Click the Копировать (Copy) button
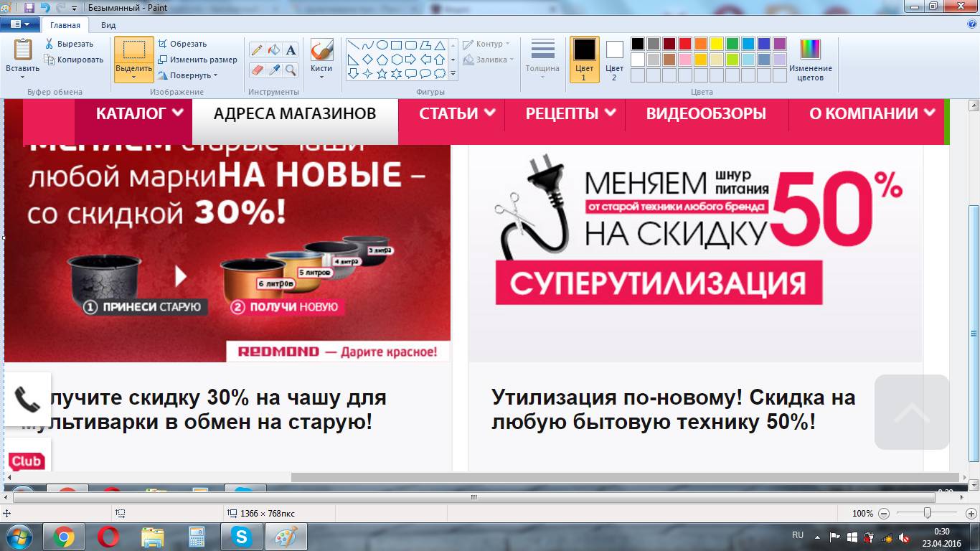Screen dimensions: 980x551 pyautogui.click(x=73, y=60)
